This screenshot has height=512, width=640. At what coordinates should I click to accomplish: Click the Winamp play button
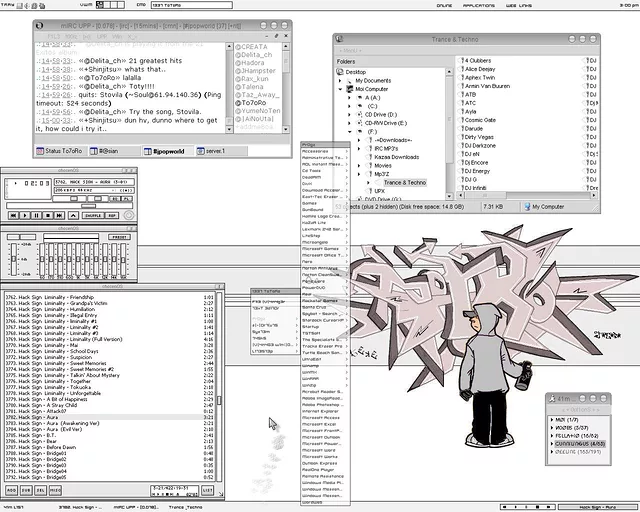[25, 215]
